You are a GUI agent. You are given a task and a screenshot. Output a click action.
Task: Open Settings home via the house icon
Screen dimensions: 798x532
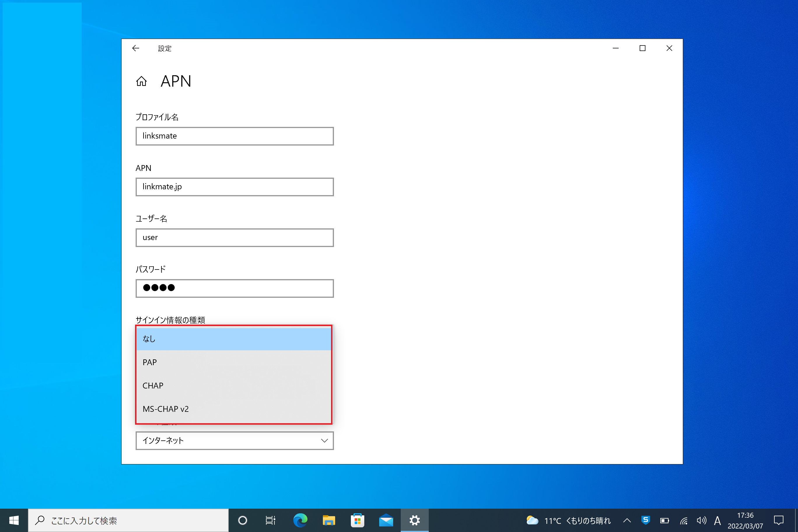pos(141,81)
